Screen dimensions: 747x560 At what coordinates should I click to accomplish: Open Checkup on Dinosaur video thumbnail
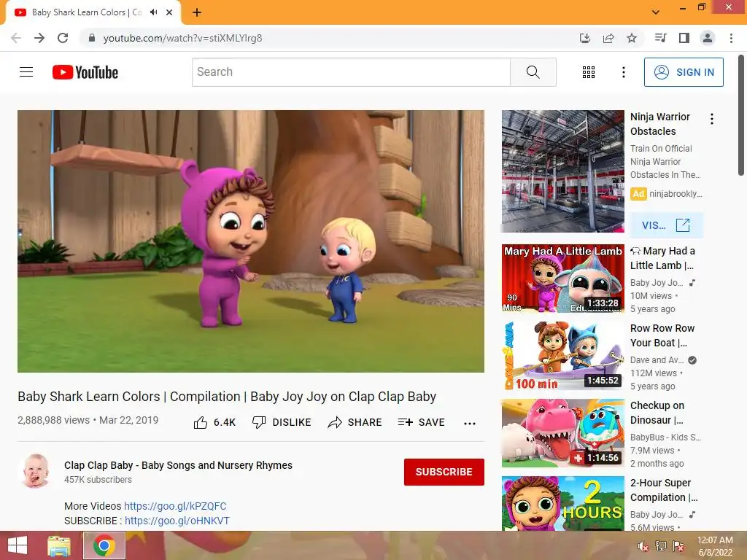coord(562,433)
